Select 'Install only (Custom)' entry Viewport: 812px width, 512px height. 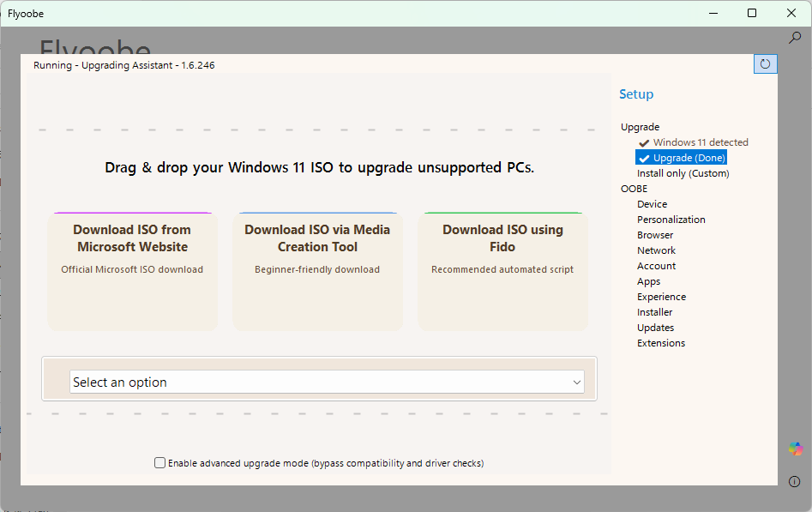coord(683,173)
